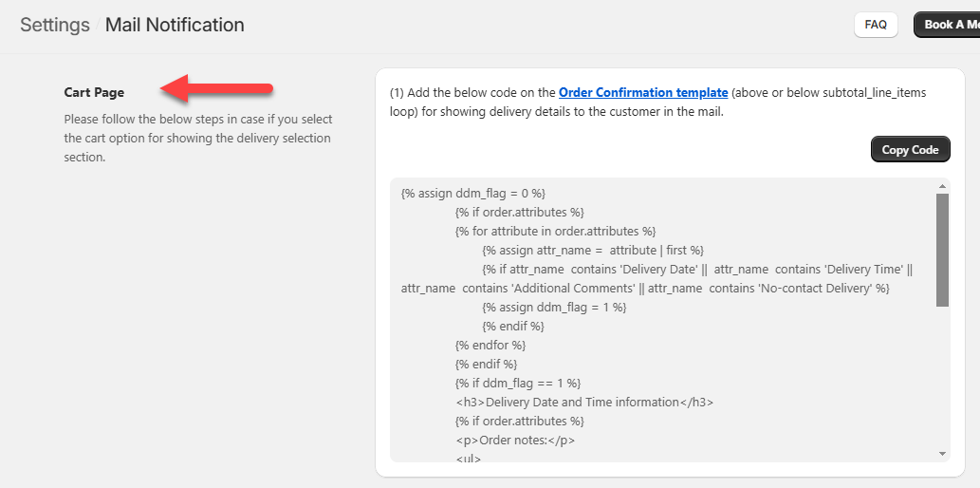This screenshot has height=488, width=980.
Task: Copy the code with Copy Code button
Action: coord(910,150)
